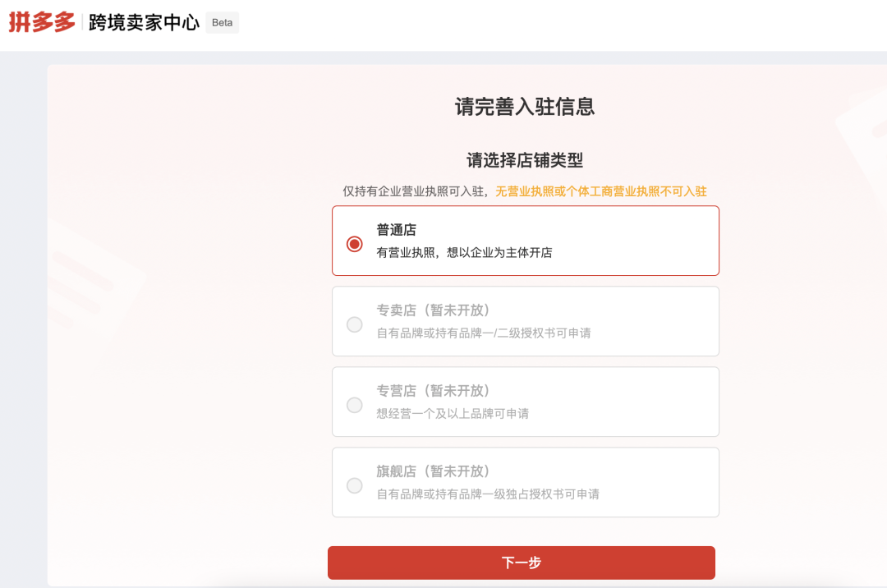Select the 专营店 radio button
The image size is (887, 588).
pos(355,405)
